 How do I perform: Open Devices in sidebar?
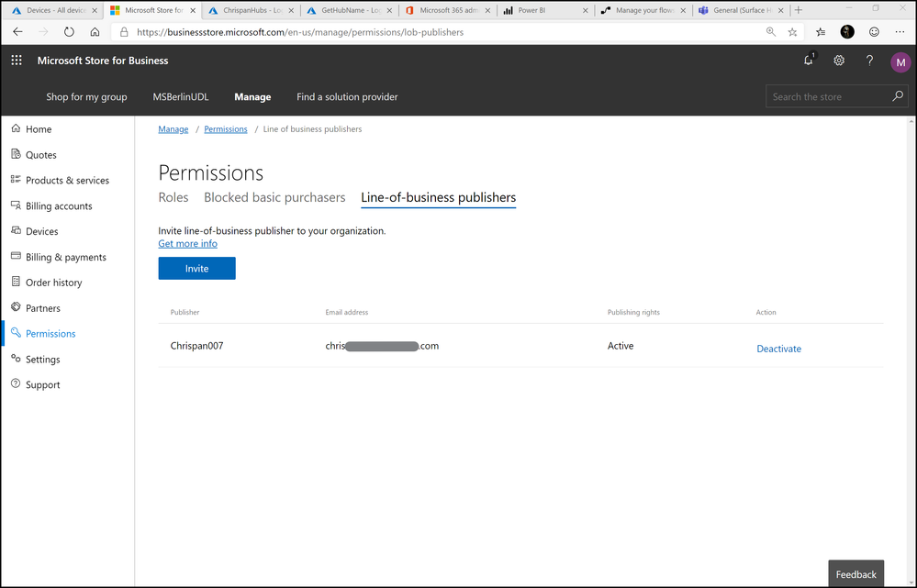(41, 231)
